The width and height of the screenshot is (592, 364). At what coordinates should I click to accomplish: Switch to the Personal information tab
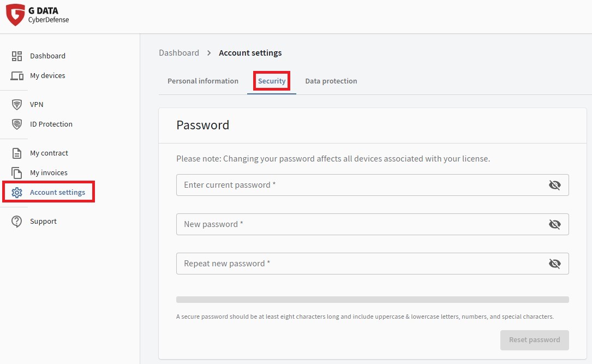(x=203, y=81)
